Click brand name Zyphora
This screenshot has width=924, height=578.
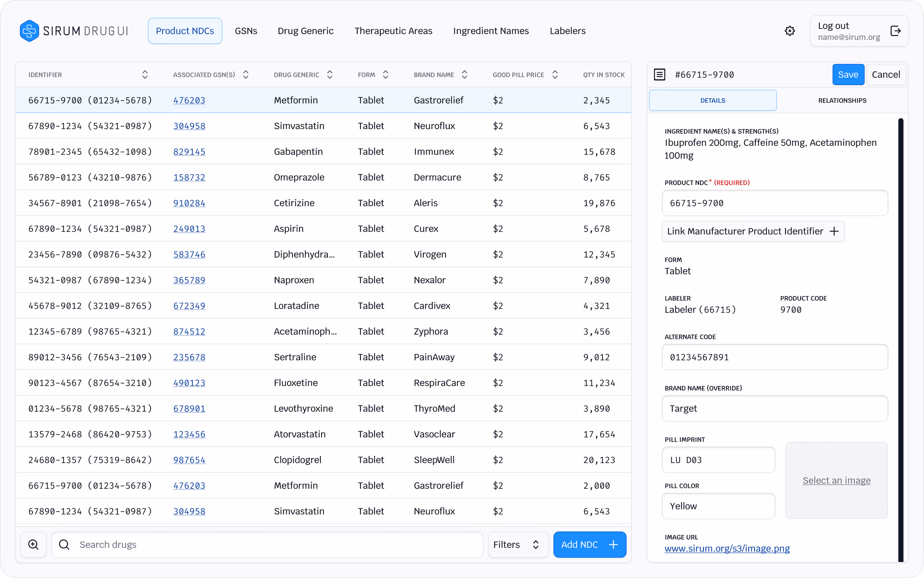(x=431, y=331)
